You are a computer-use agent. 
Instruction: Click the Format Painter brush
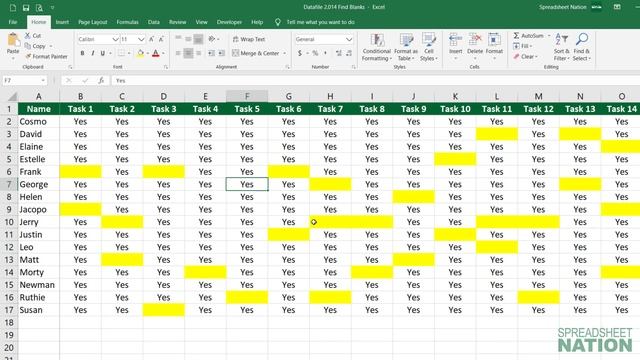tap(28, 56)
